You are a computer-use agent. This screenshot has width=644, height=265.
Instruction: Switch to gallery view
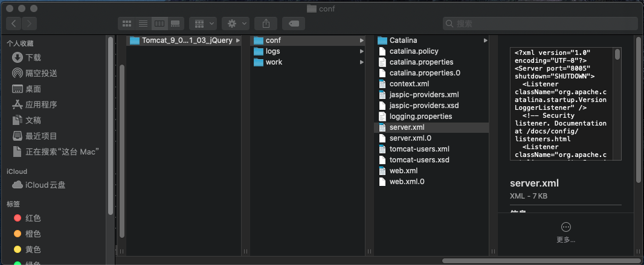point(175,24)
